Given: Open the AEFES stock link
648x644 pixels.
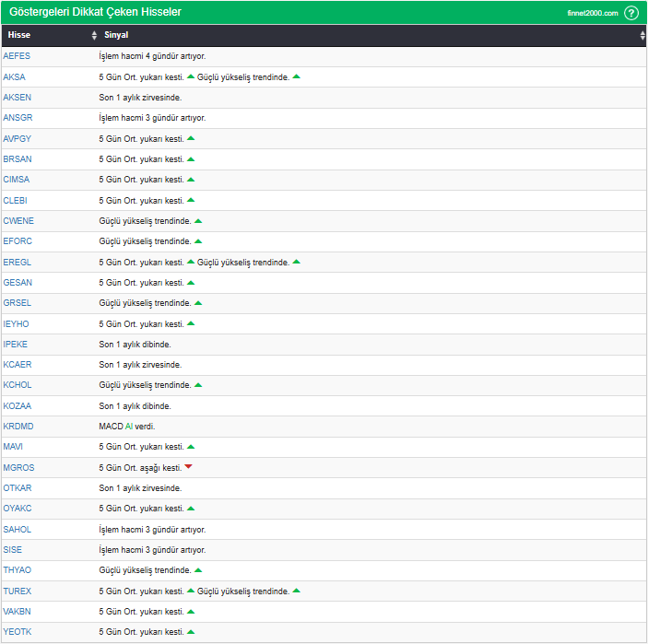Looking at the screenshot, I should pyautogui.click(x=17, y=56).
